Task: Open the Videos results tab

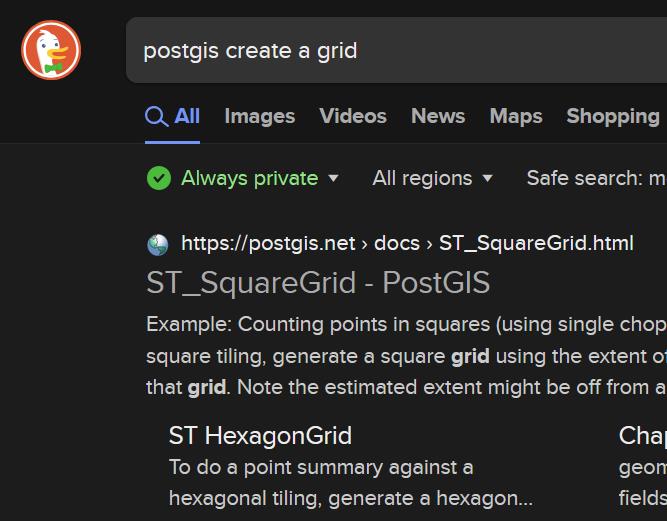Action: tap(352, 116)
